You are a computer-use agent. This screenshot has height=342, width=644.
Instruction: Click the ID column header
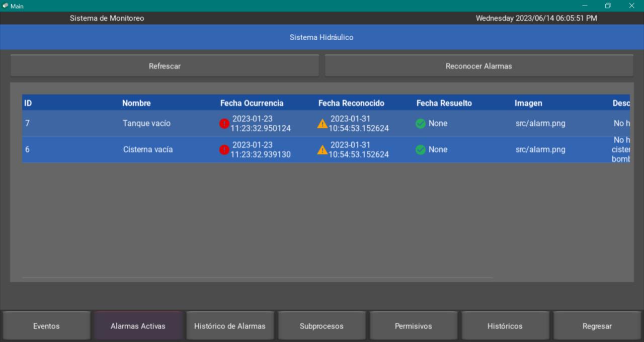pyautogui.click(x=28, y=103)
